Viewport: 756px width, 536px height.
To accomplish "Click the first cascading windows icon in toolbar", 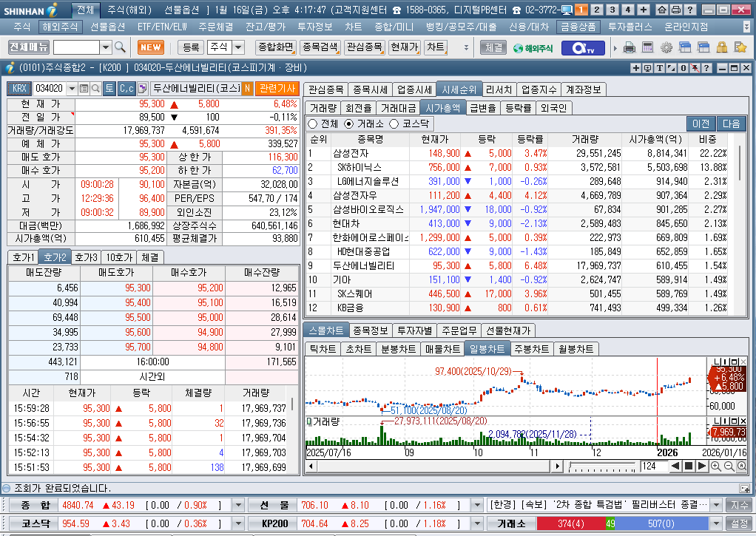I will point(685,48).
